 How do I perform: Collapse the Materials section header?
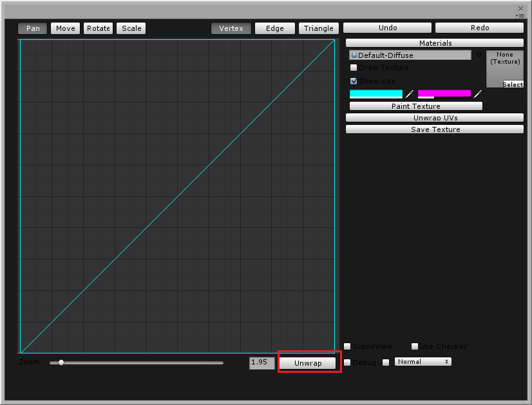coord(435,43)
